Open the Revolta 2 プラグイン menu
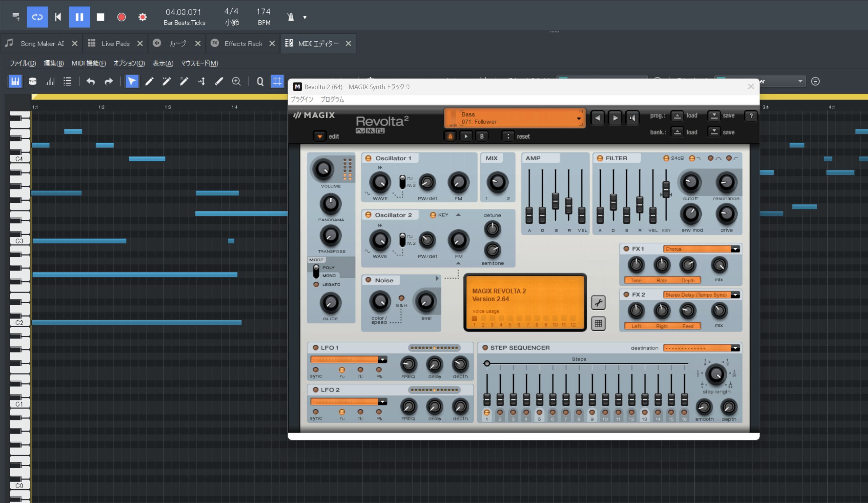The height and width of the screenshot is (503, 868). click(302, 99)
